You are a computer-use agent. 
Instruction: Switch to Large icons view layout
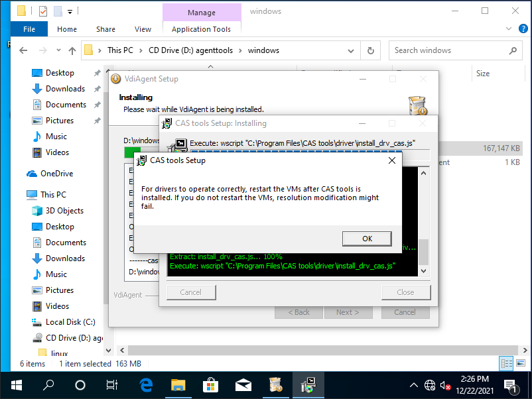coord(521,363)
